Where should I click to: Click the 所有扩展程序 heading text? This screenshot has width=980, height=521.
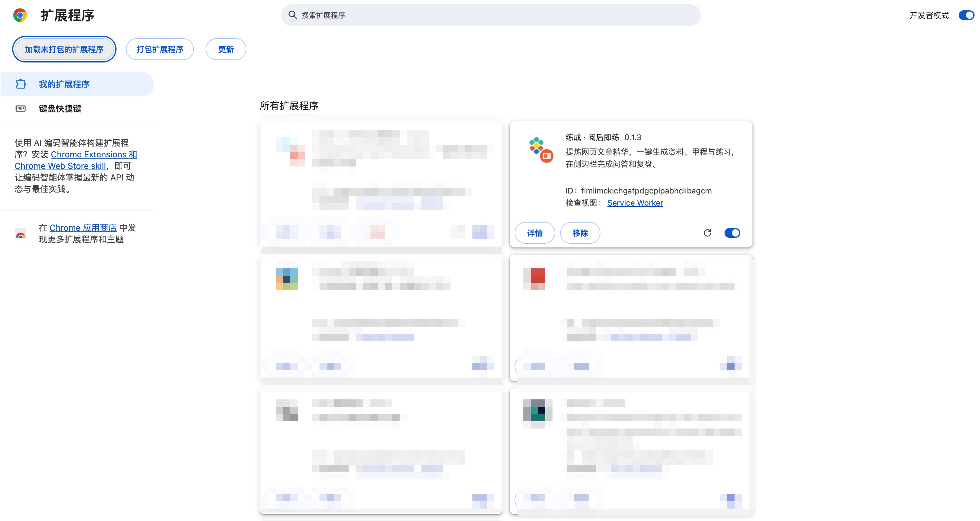coord(289,106)
